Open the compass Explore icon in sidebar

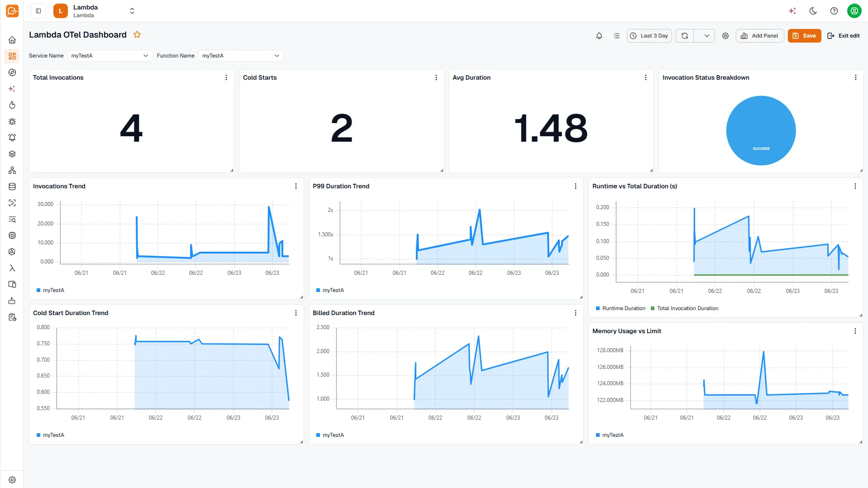click(x=12, y=72)
